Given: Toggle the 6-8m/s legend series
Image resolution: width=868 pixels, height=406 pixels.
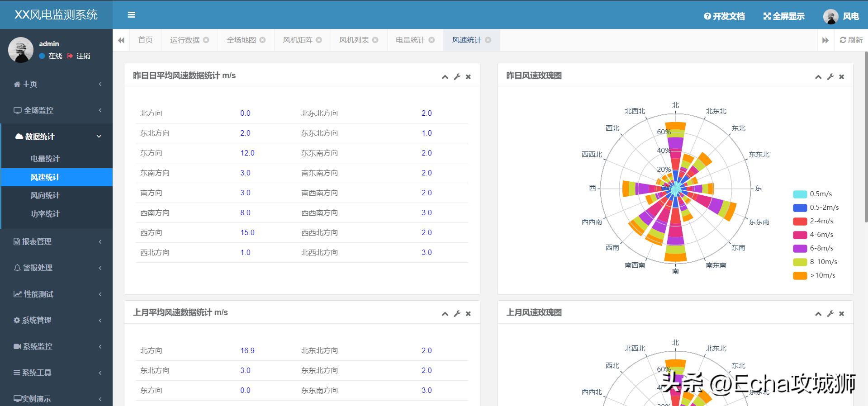Looking at the screenshot, I should pyautogui.click(x=813, y=248).
